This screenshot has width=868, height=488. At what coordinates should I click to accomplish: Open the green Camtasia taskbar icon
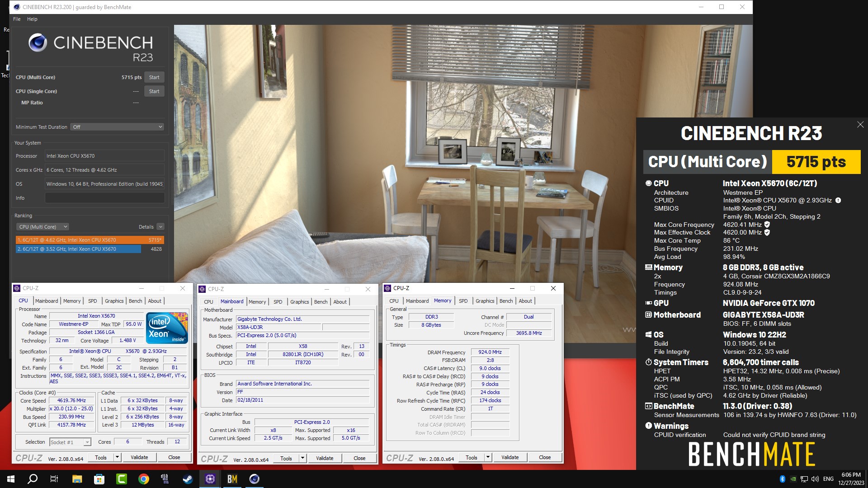pyautogui.click(x=121, y=479)
